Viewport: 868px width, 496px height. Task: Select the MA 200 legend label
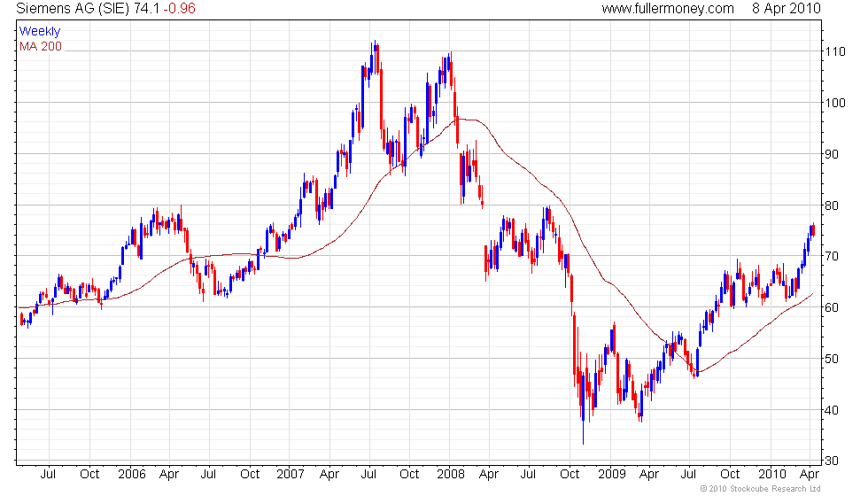41,46
